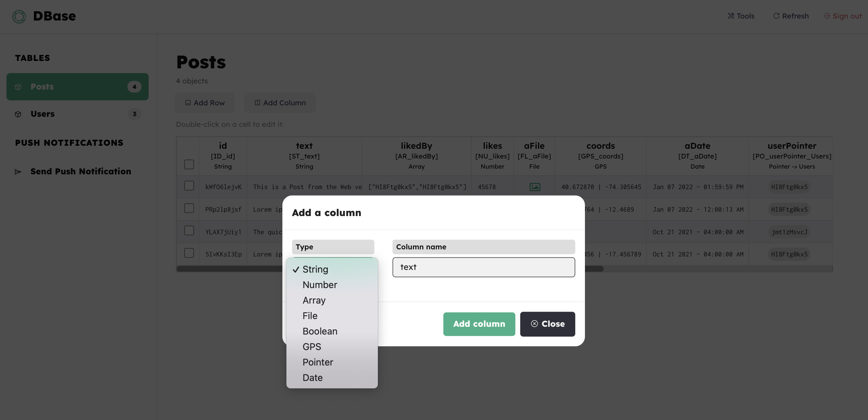Select Number from the type dropdown
Screen dimensions: 868x420
[319, 285]
